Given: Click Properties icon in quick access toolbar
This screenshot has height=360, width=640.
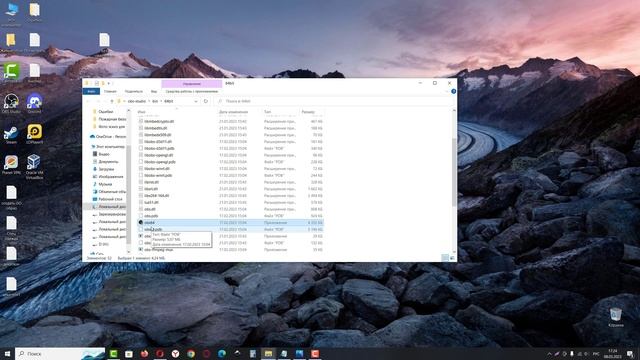Looking at the screenshot, I should pos(97,83).
